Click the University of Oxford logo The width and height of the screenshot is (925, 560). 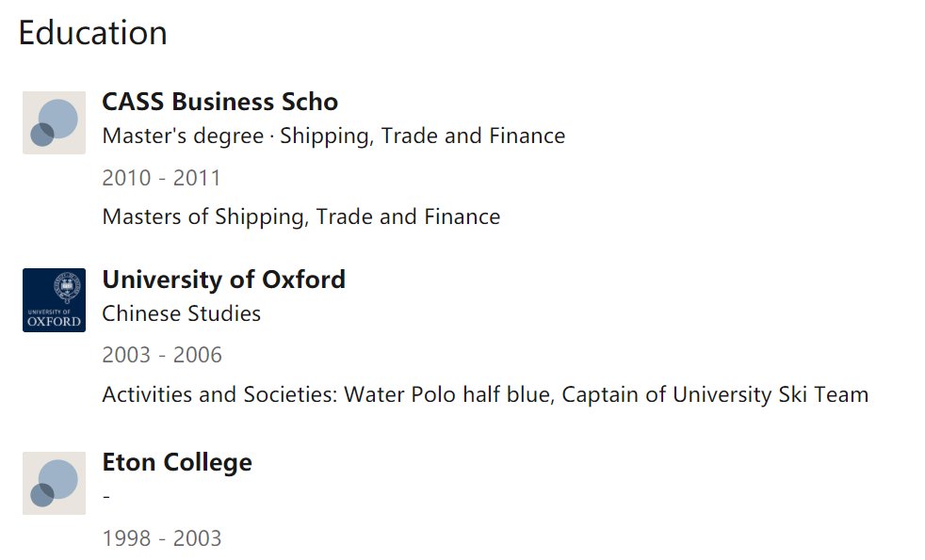point(55,300)
